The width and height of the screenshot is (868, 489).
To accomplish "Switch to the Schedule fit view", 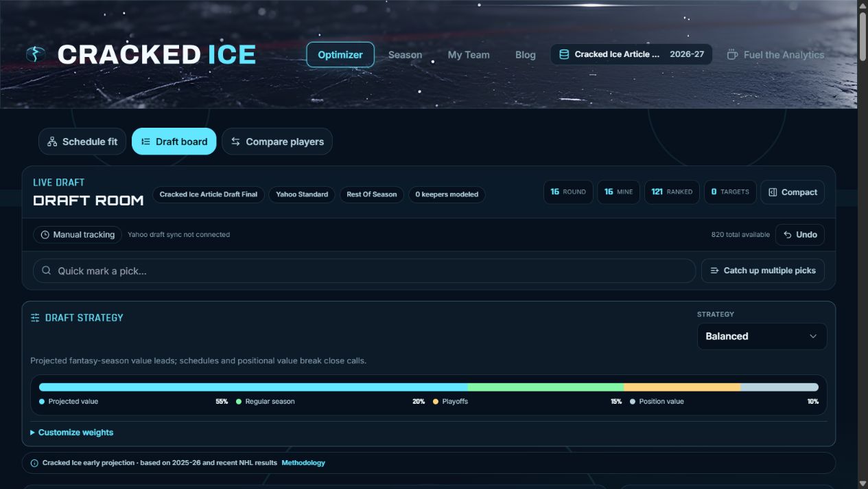I will coord(82,141).
